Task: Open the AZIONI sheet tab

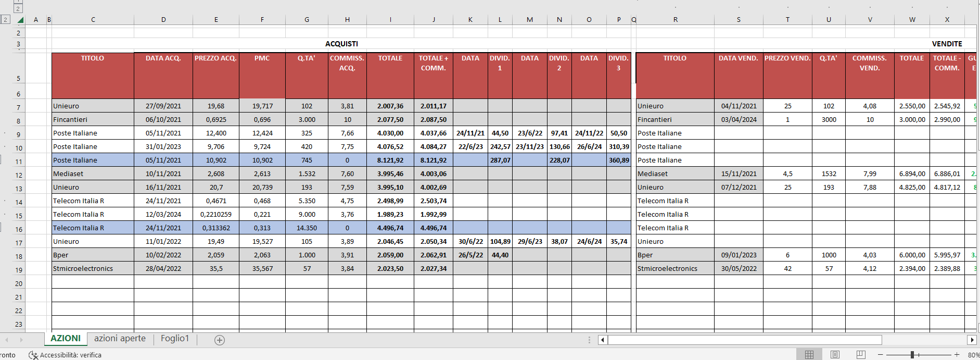Action: click(66, 339)
